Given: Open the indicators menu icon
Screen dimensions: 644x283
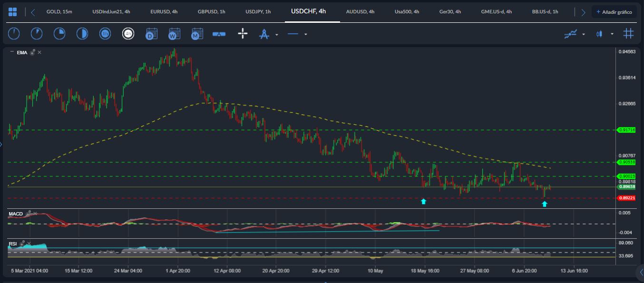Looking at the screenshot, I should pyautogui.click(x=571, y=34).
